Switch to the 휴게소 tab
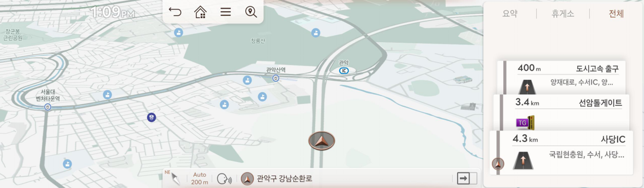The image size is (644, 188). [563, 13]
